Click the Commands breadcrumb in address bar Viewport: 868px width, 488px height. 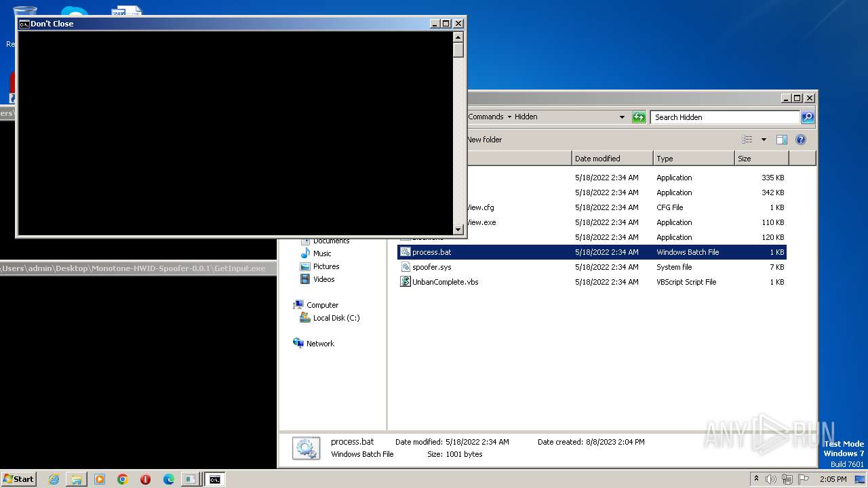click(x=486, y=117)
